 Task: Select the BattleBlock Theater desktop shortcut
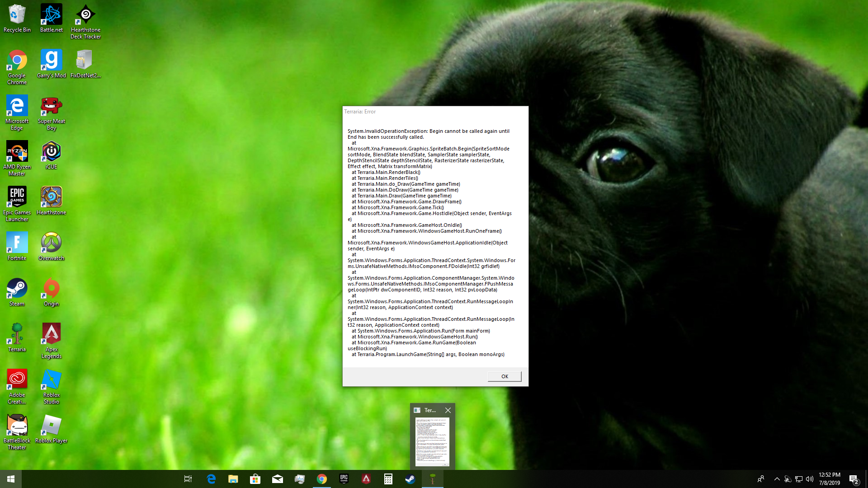click(x=17, y=432)
